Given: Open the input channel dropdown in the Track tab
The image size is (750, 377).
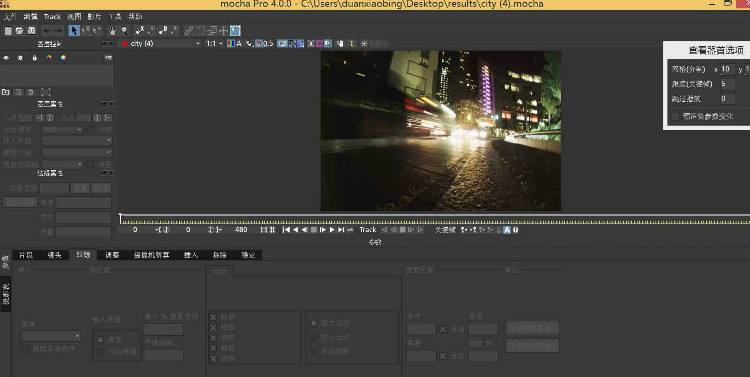Looking at the screenshot, I should coord(51,336).
